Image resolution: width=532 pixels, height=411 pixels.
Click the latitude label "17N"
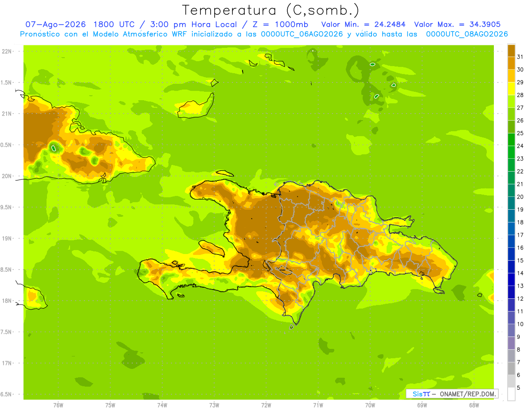(7, 363)
